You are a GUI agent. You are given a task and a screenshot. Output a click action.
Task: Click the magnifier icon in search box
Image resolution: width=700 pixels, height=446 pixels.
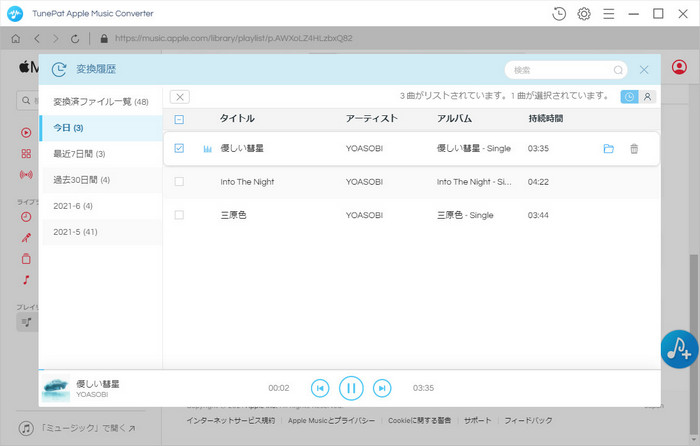(618, 70)
